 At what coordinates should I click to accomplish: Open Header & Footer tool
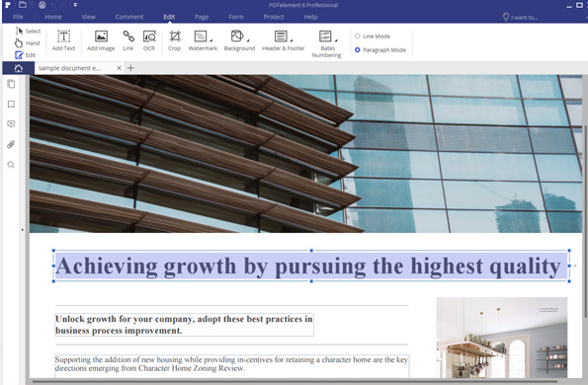(x=283, y=40)
